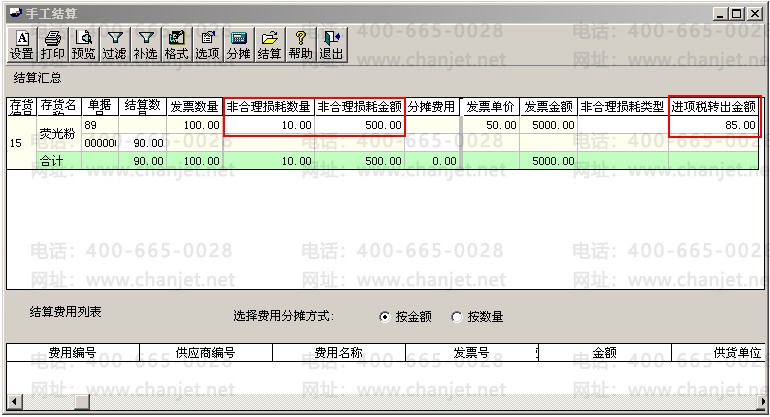
Task: Click the 发票单价 column header
Action: click(x=490, y=107)
